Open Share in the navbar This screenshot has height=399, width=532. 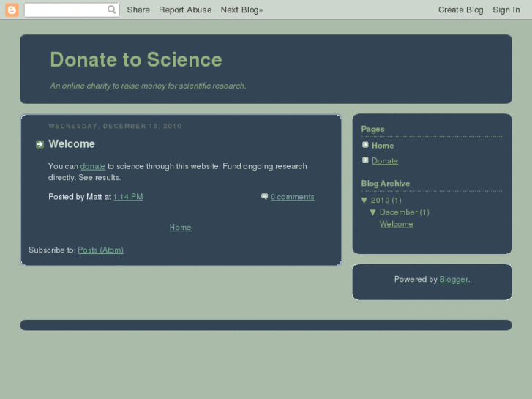[138, 10]
